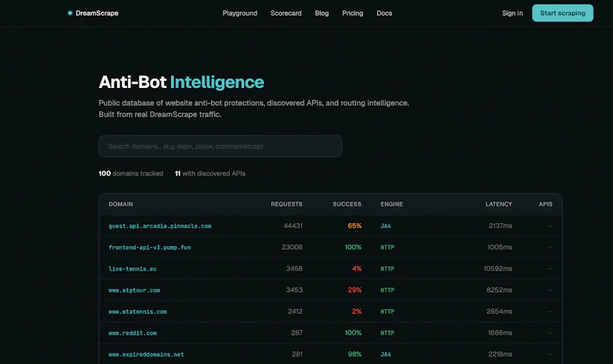Sort by the LATENCY column header
The image size is (613, 364).
[x=499, y=204]
